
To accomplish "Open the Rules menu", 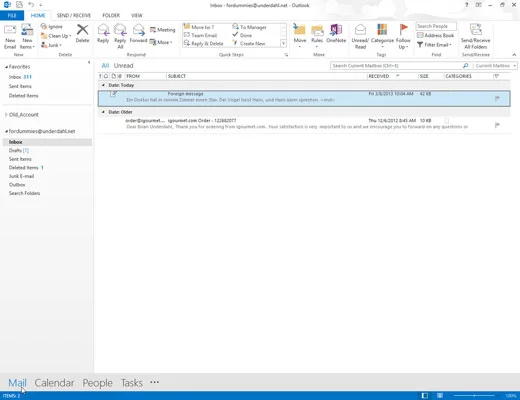I will (x=317, y=36).
